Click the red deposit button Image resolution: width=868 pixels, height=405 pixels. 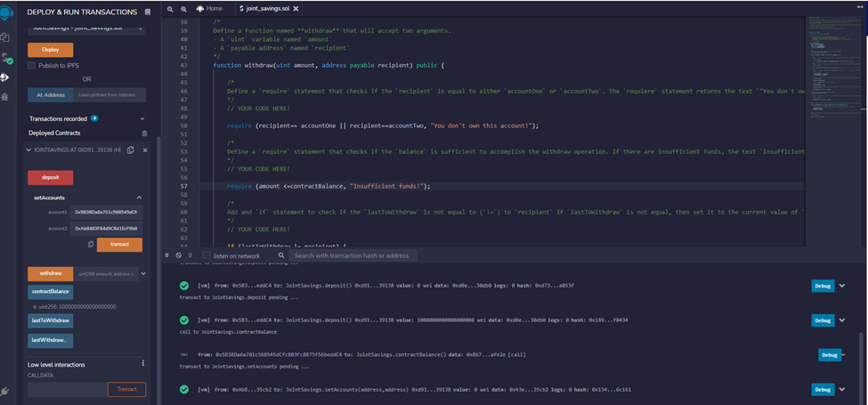(x=51, y=178)
